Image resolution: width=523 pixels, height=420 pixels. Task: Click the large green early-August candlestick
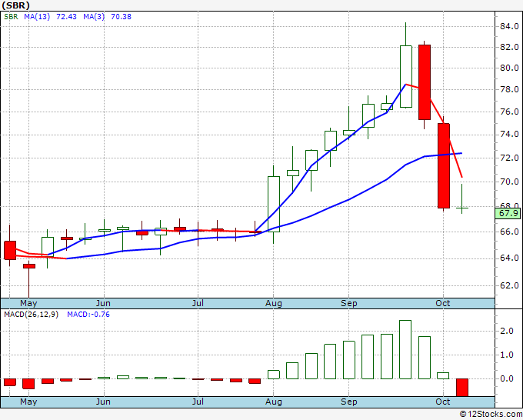[274, 204]
